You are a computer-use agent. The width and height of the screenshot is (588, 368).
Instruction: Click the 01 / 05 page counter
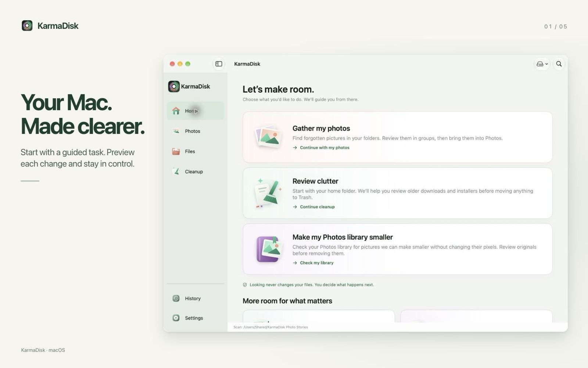click(x=556, y=26)
